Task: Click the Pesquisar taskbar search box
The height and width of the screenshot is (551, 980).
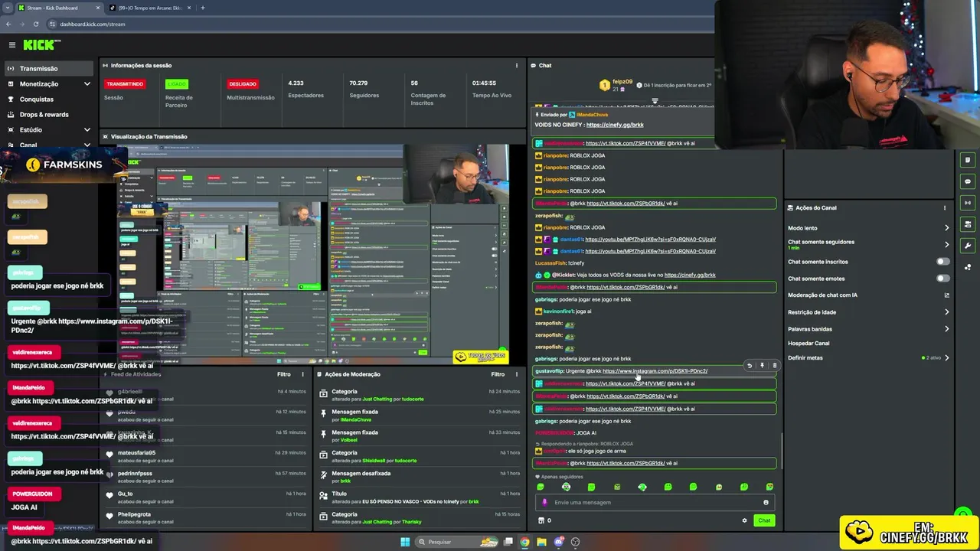Action: click(x=457, y=542)
